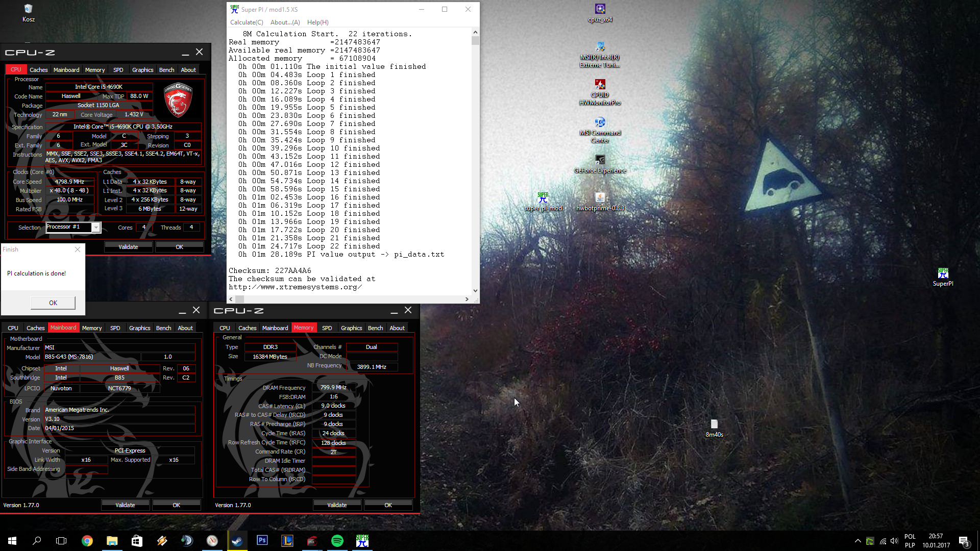Show hidden system tray icons

click(x=857, y=541)
